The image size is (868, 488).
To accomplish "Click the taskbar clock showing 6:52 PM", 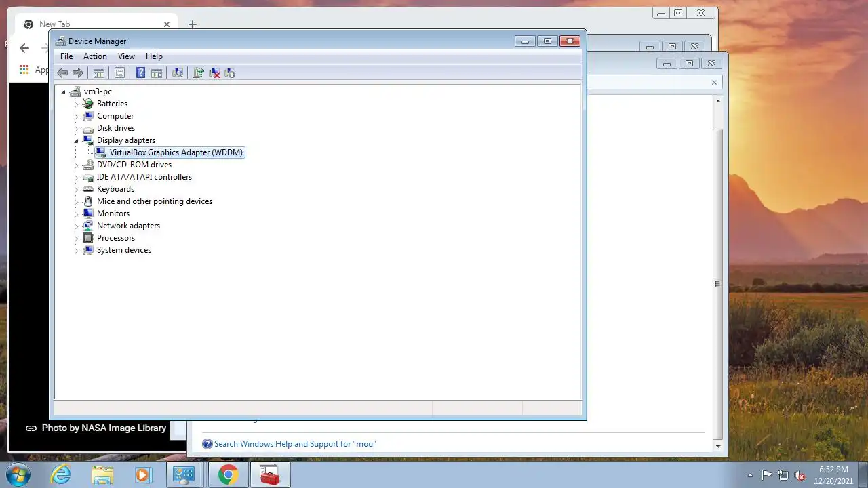I will pyautogui.click(x=833, y=474).
